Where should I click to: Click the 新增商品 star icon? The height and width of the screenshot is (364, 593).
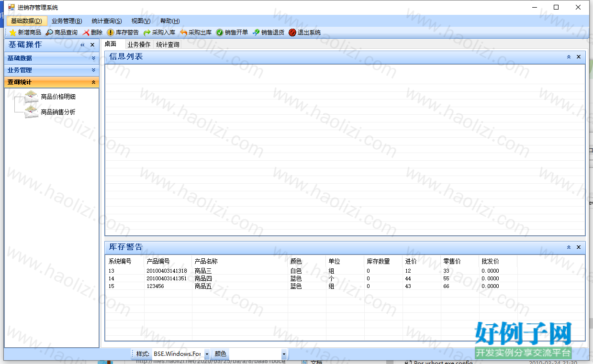click(x=12, y=33)
